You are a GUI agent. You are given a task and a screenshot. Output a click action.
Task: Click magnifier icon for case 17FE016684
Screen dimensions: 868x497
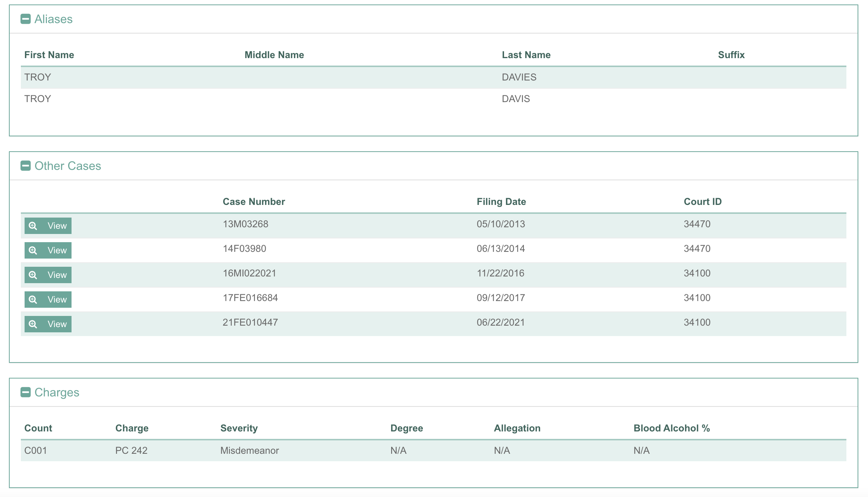(33, 300)
